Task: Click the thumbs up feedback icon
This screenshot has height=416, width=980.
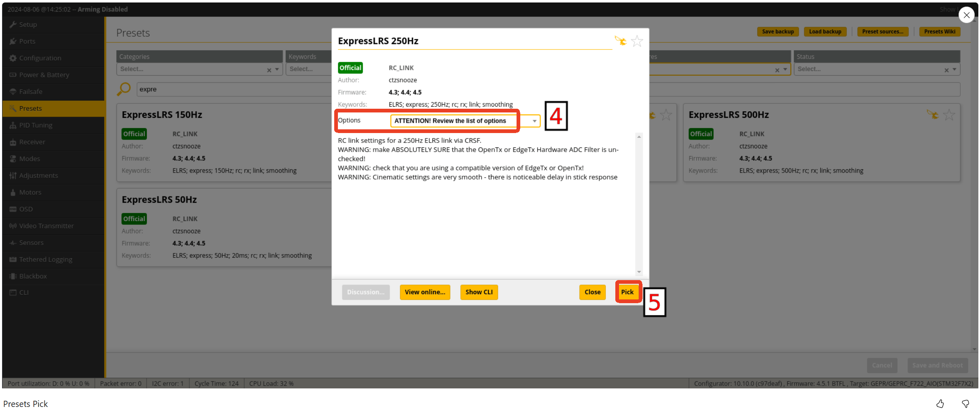Action: (x=940, y=404)
